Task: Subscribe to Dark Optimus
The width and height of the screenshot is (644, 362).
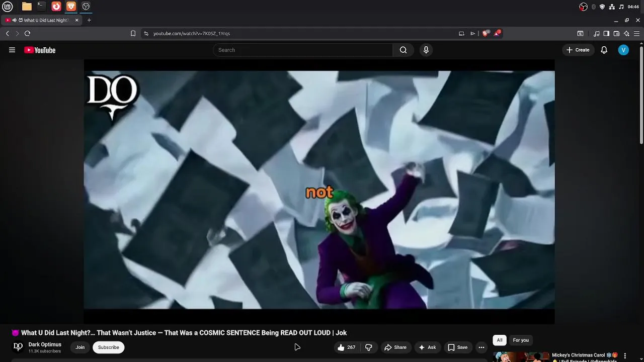Action: click(109, 347)
